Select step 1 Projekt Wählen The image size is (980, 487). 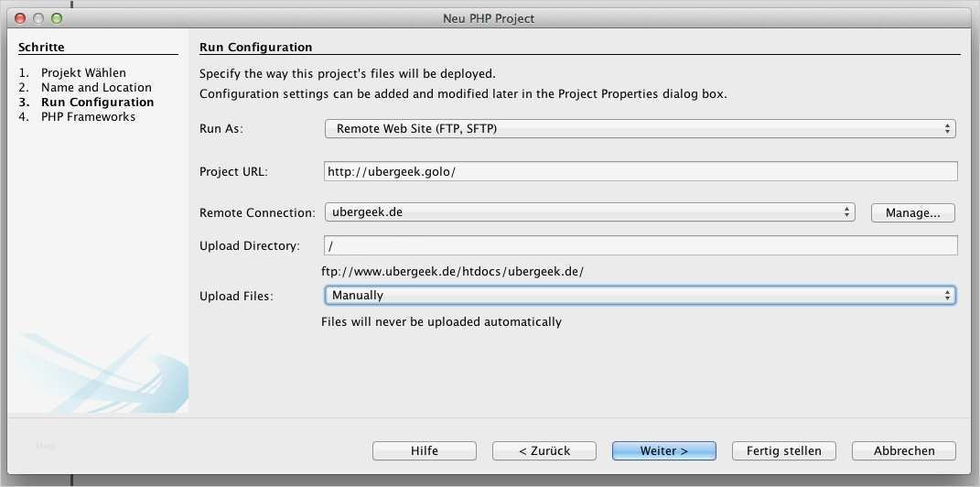click(83, 72)
